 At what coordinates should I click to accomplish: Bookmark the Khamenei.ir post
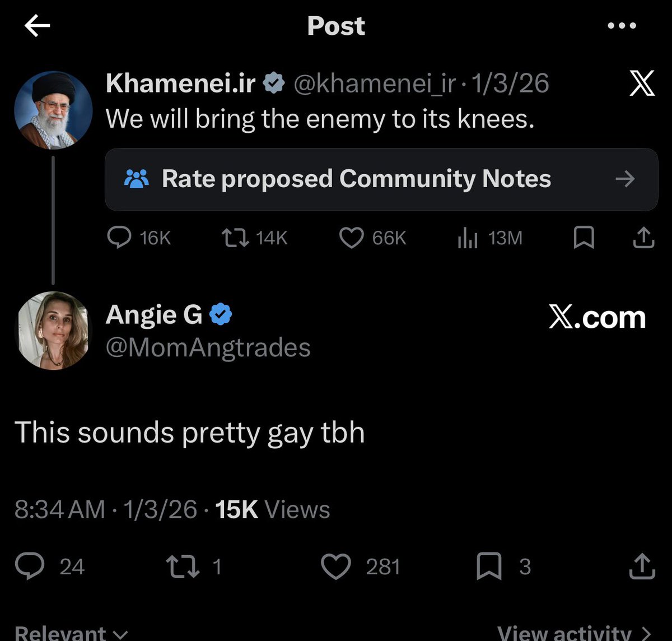coord(584,238)
